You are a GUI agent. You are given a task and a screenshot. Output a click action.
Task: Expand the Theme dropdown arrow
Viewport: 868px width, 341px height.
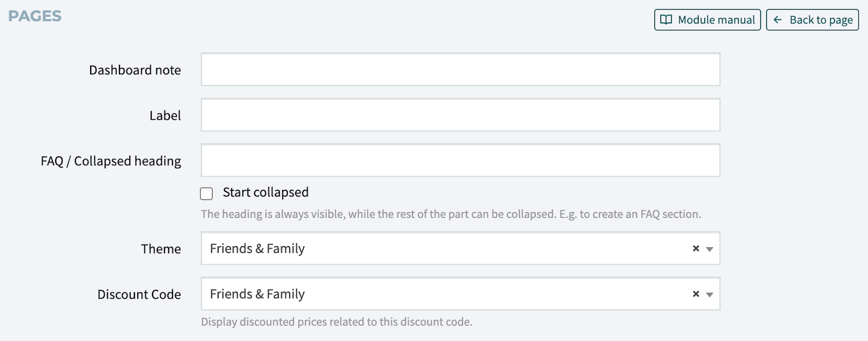coord(710,249)
